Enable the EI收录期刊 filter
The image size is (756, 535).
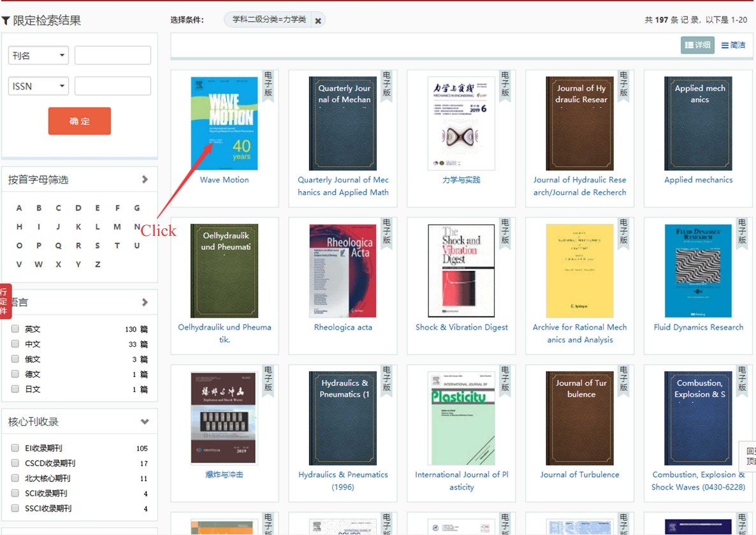pyautogui.click(x=15, y=448)
